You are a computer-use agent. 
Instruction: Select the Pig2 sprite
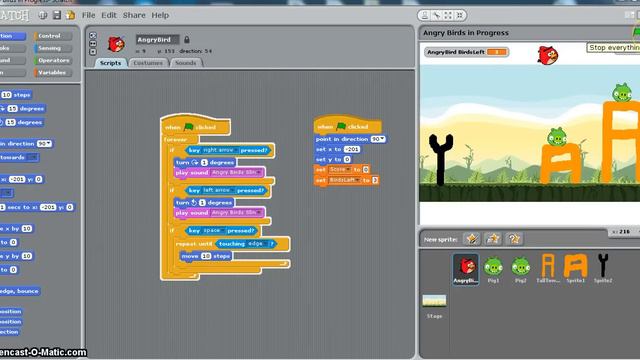tap(520, 269)
